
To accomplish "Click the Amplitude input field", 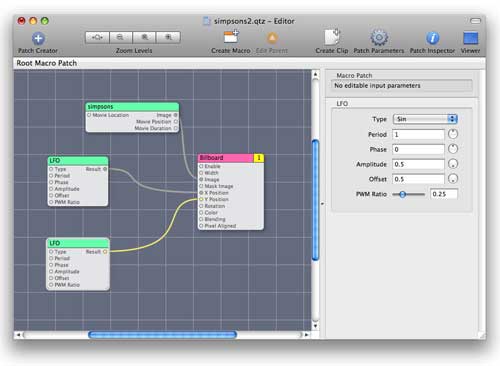I will pyautogui.click(x=418, y=164).
